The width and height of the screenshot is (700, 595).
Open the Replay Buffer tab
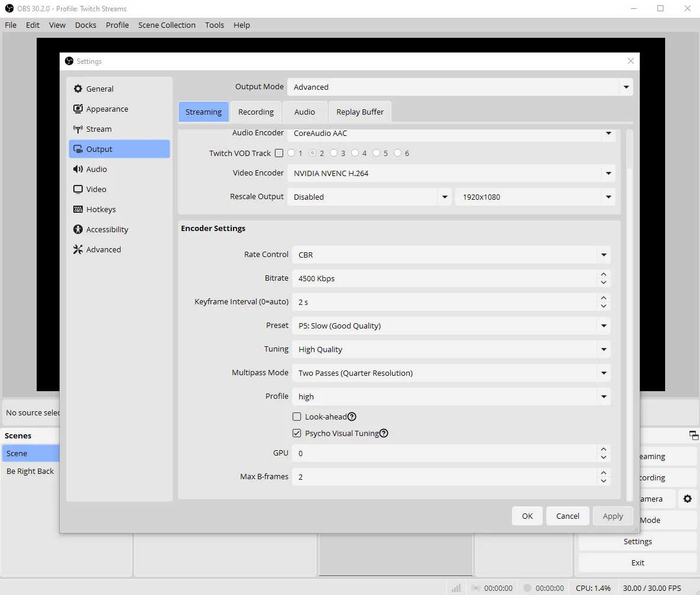tap(359, 112)
